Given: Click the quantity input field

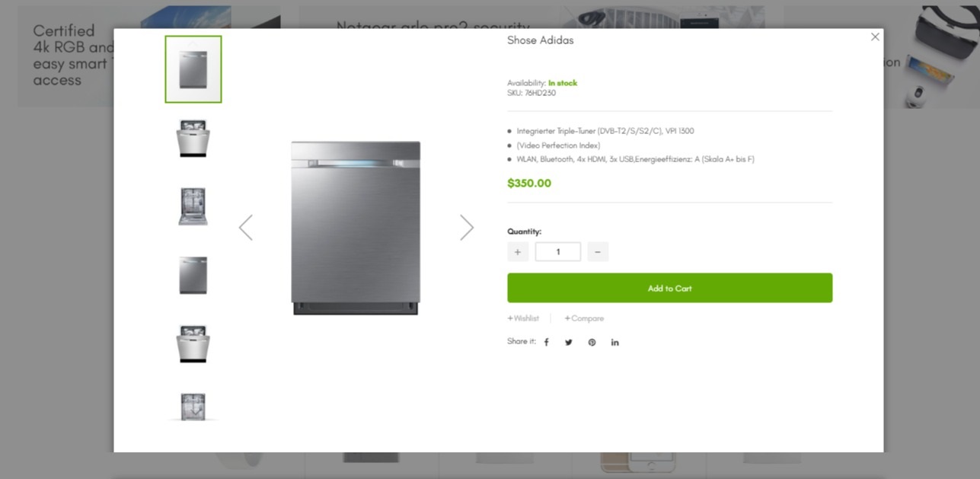Looking at the screenshot, I should (557, 252).
